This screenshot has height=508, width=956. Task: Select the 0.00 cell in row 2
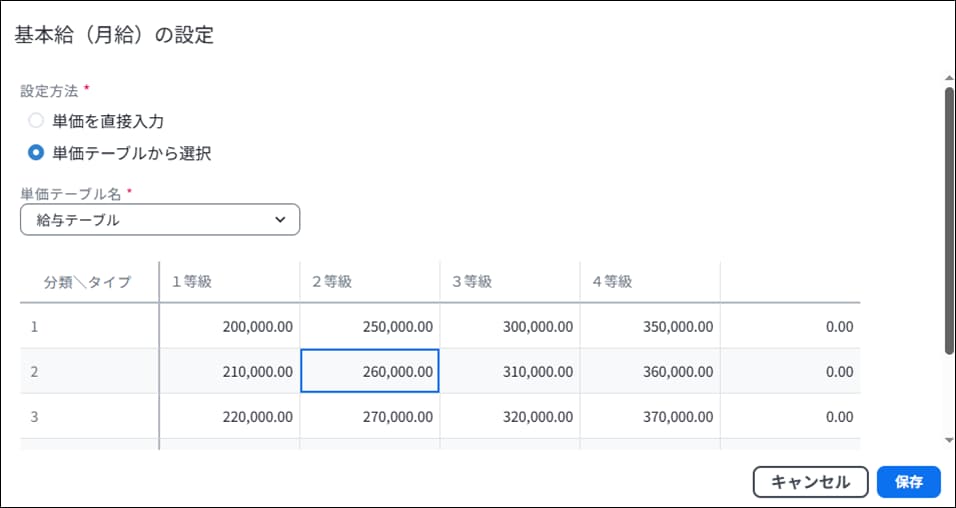790,371
